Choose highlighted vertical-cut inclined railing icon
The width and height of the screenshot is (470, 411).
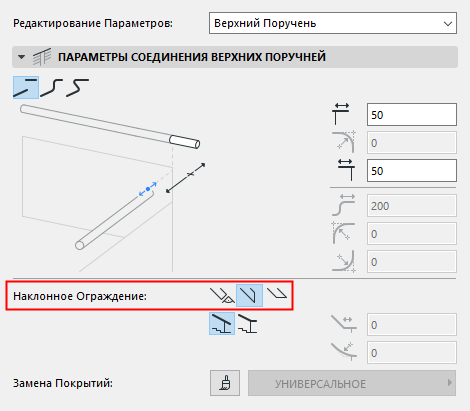click(x=249, y=296)
